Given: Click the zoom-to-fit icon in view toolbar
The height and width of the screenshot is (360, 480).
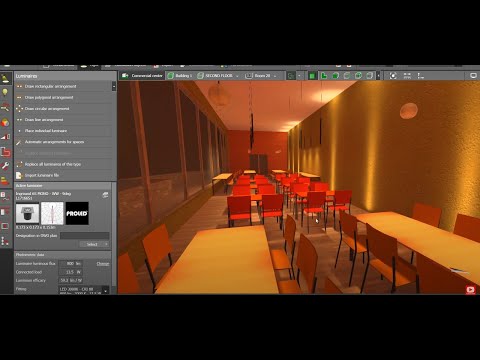Looking at the screenshot, I should point(393,76).
